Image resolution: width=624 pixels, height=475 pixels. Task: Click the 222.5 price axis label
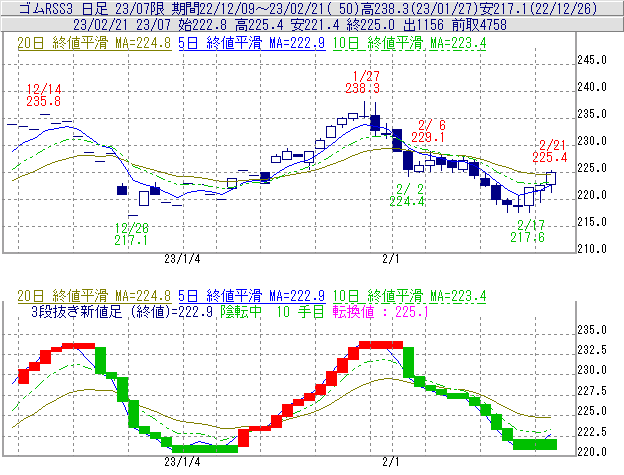click(592, 432)
